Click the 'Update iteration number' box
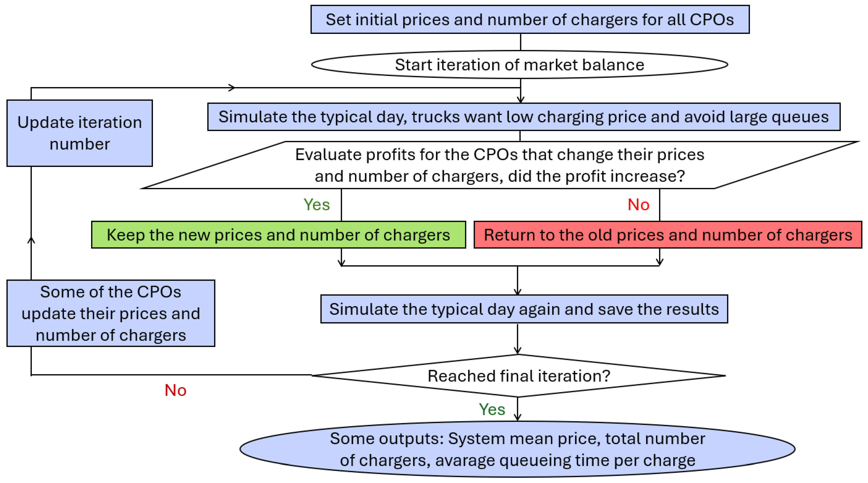The height and width of the screenshot is (483, 868). pos(80,133)
